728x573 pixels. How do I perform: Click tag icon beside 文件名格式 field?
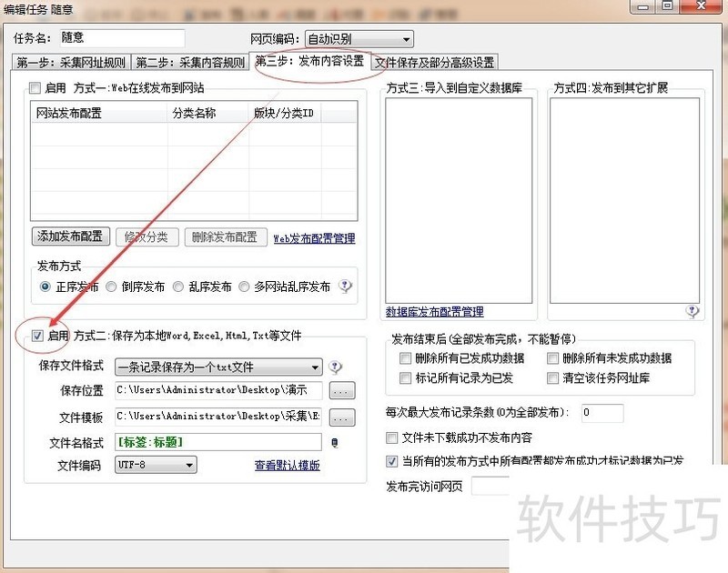coord(335,443)
